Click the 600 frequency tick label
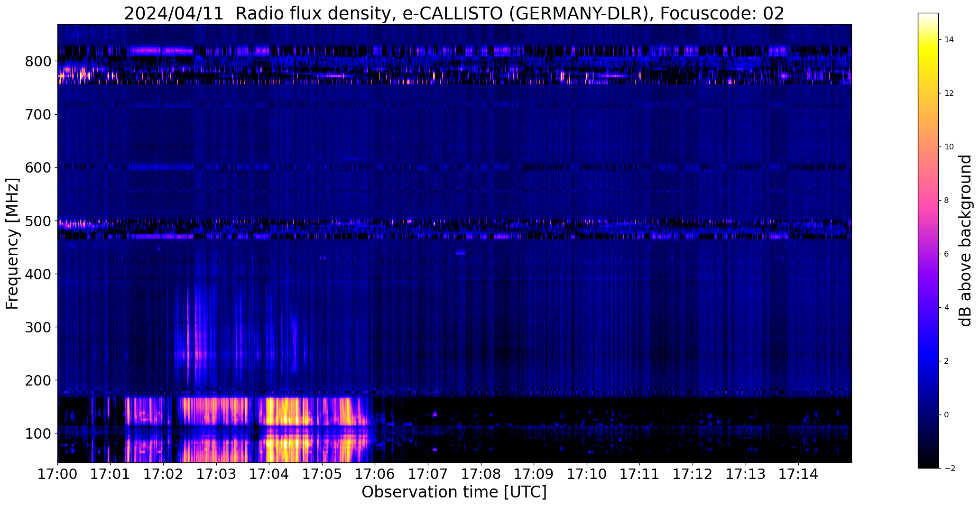This screenshot has height=506, width=980. 38,168
